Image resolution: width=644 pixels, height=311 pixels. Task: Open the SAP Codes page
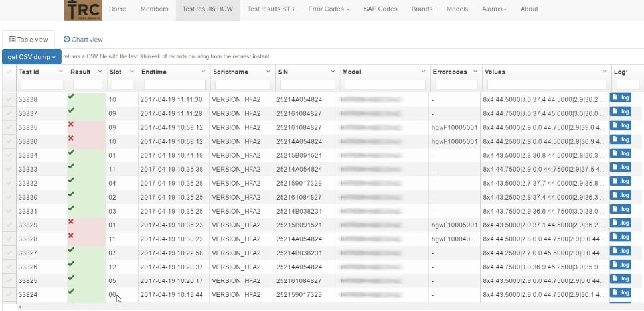click(x=380, y=9)
